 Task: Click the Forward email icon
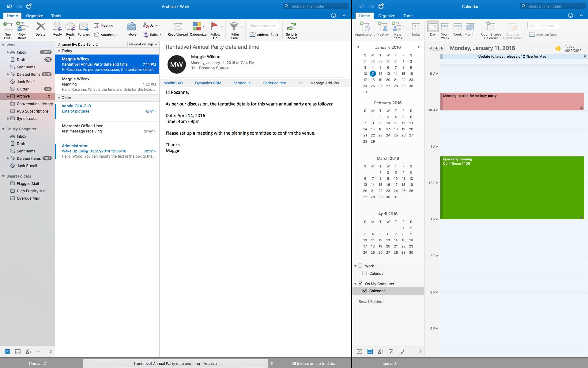tap(84, 27)
